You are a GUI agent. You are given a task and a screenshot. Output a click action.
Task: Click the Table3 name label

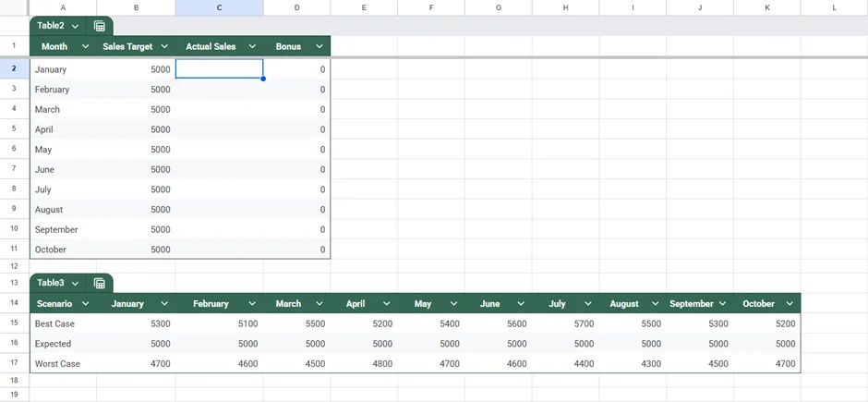point(51,283)
